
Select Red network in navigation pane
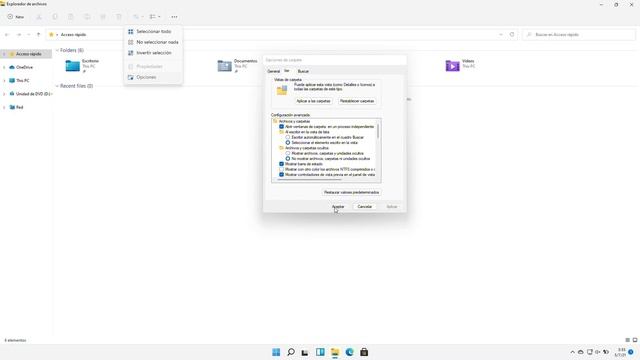[x=19, y=107]
